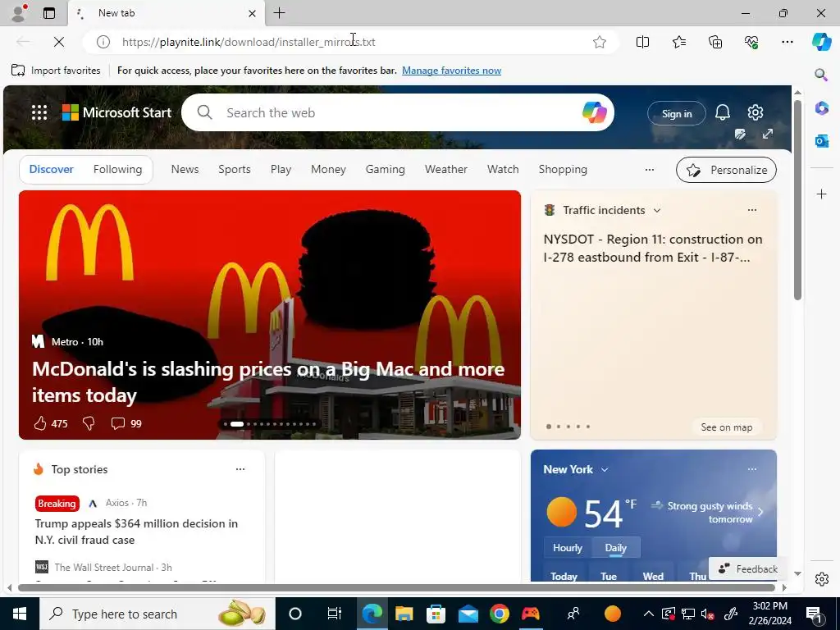
Task: Open Top stories card options menu
Action: [x=240, y=469]
